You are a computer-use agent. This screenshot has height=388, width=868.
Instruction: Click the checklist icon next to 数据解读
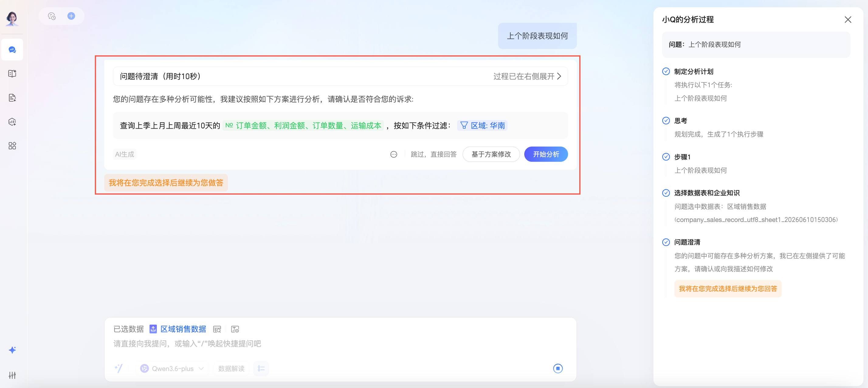[261, 369]
